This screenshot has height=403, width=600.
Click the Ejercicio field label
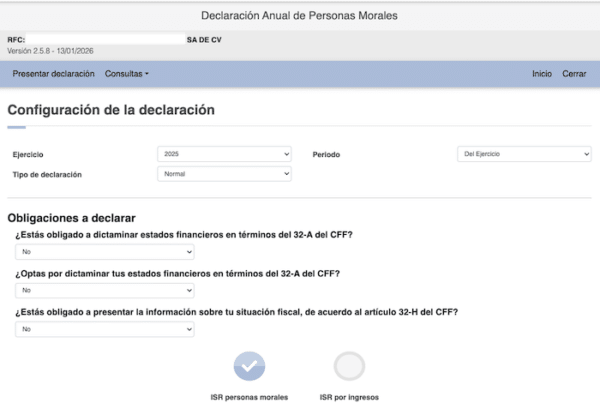[x=28, y=155]
